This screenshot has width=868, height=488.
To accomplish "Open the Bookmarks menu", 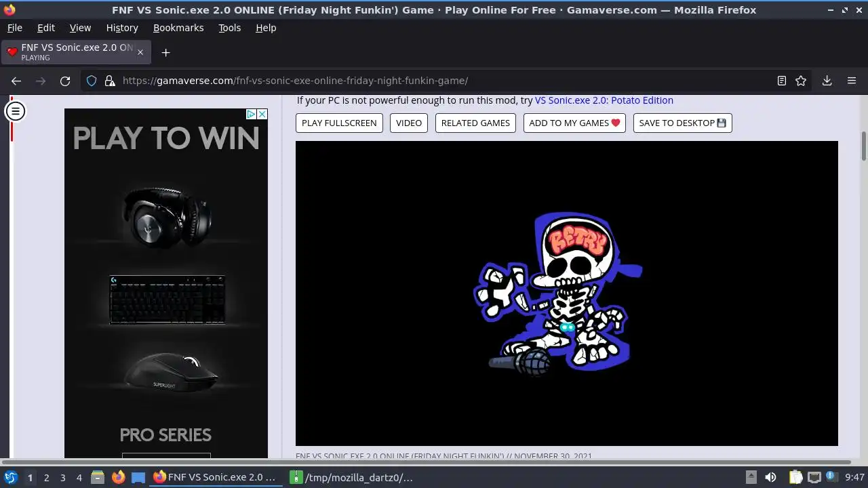I will coord(178,28).
